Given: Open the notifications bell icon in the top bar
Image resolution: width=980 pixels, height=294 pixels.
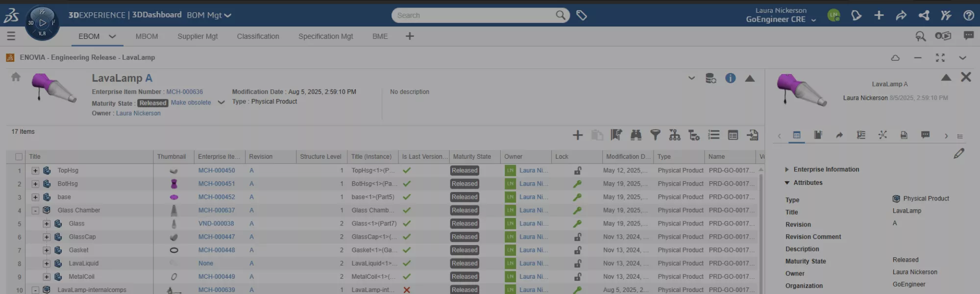Looking at the screenshot, I should 856,16.
